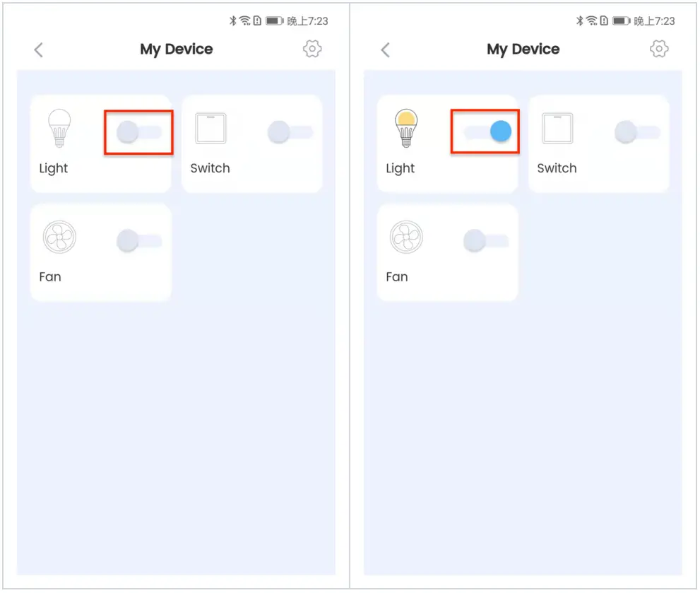Click the unlit light bulb icon
Image resolution: width=700 pixels, height=593 pixels.
[59, 128]
